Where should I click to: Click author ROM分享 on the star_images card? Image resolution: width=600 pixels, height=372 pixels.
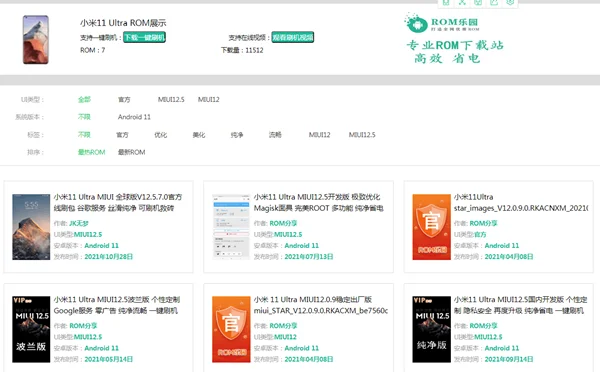[483, 223]
